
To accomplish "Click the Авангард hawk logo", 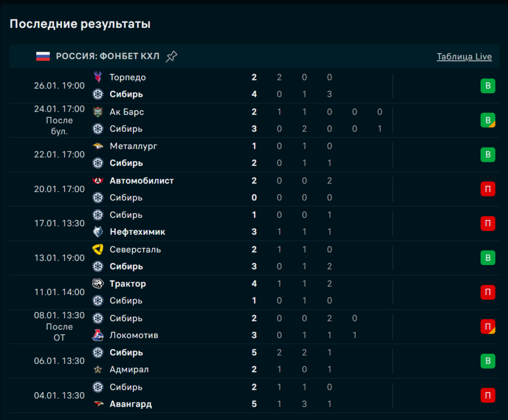I will click(x=98, y=404).
